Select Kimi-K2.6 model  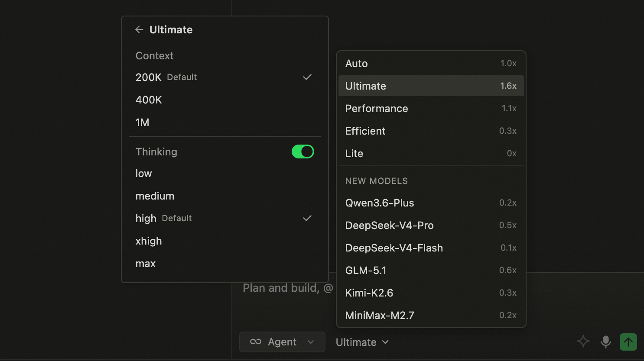[431, 293]
